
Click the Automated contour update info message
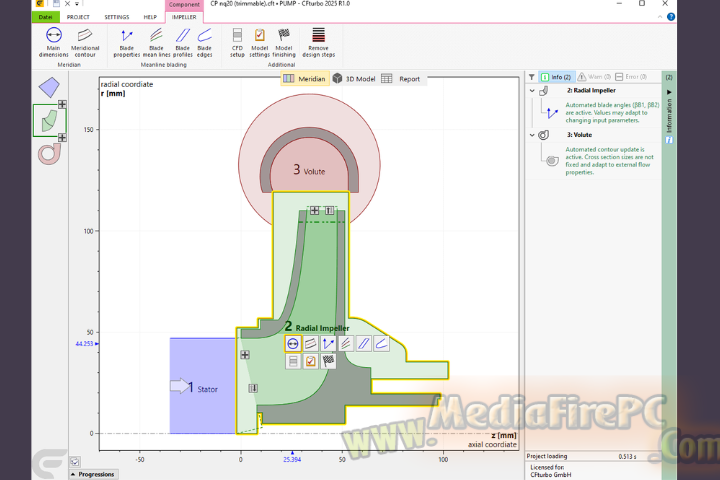[x=609, y=161]
